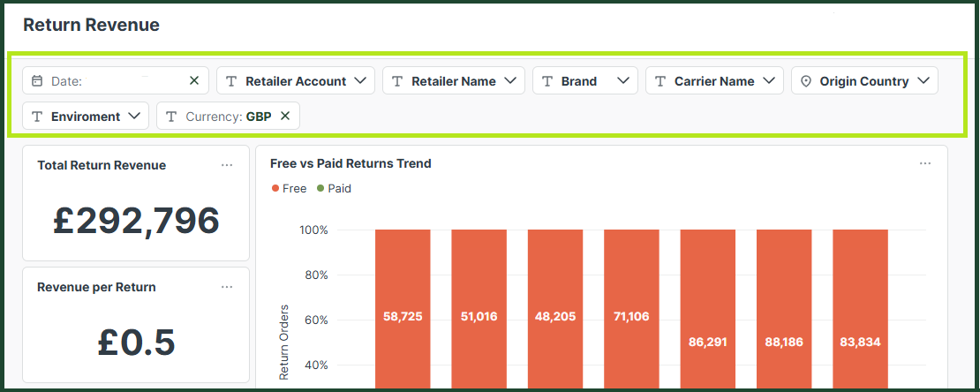Click the £0.5 revenue per return value
Viewport: 980px width, 392px height.
136,342
